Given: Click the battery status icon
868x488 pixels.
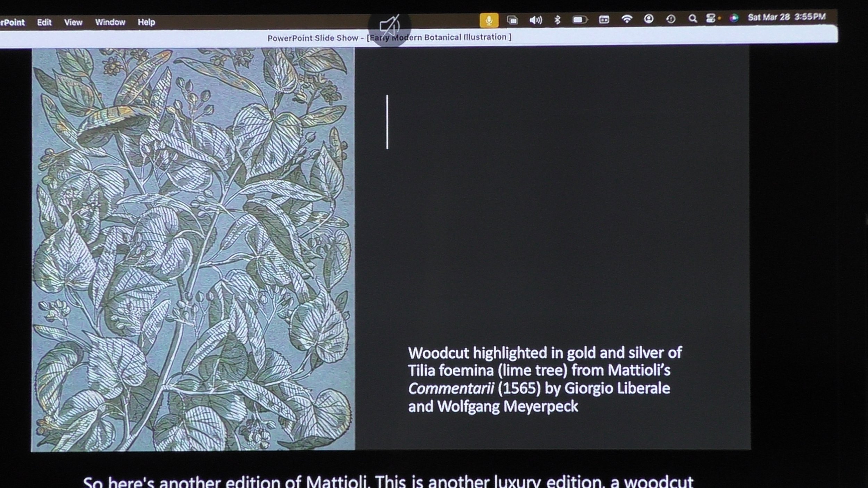Looking at the screenshot, I should click(579, 20).
